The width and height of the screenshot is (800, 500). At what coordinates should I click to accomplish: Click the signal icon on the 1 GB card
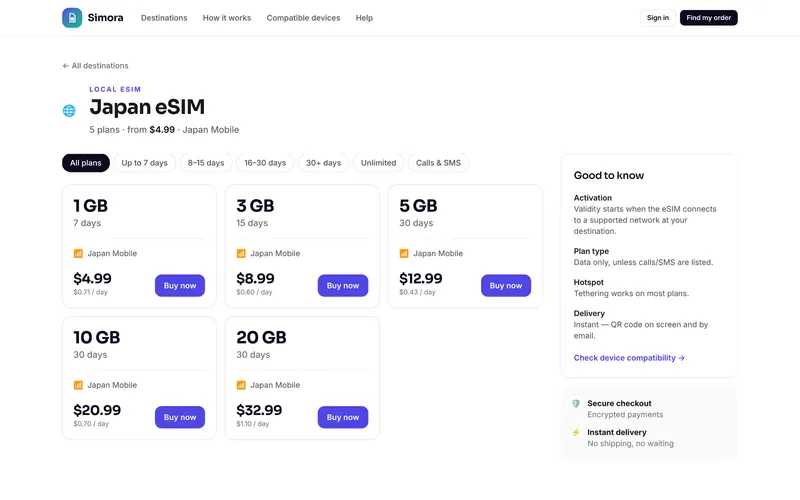tap(78, 254)
